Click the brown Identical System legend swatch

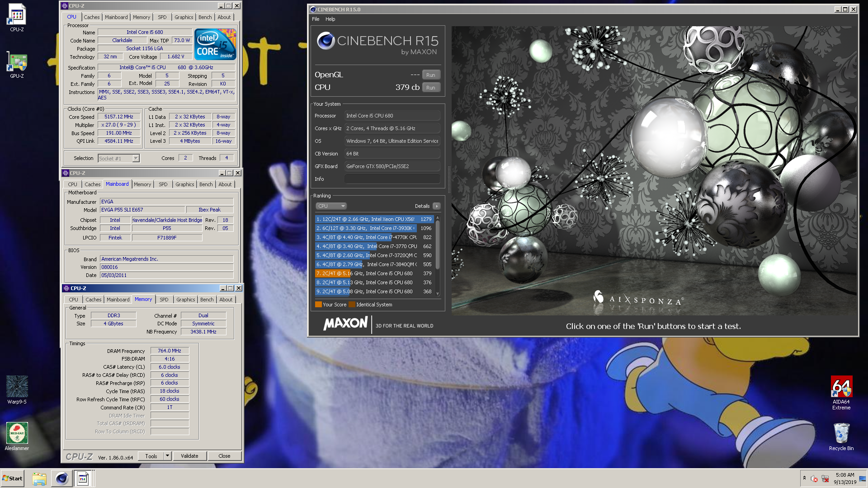352,305
